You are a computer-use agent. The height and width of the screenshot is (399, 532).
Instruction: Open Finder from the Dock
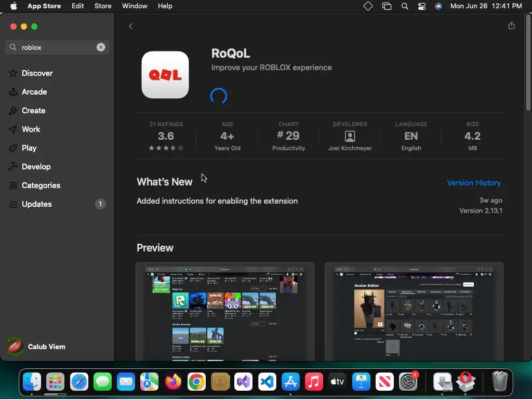point(32,382)
